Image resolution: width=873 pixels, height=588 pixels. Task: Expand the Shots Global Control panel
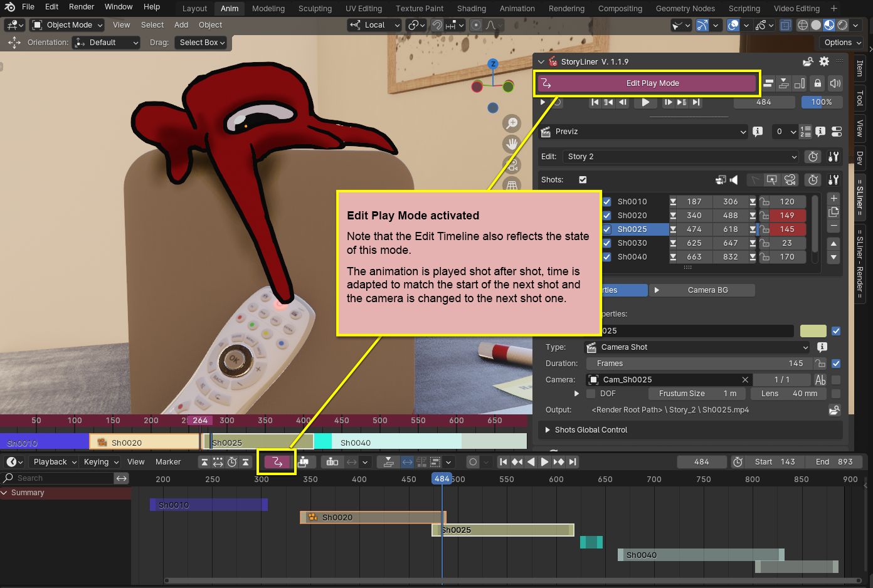click(591, 430)
